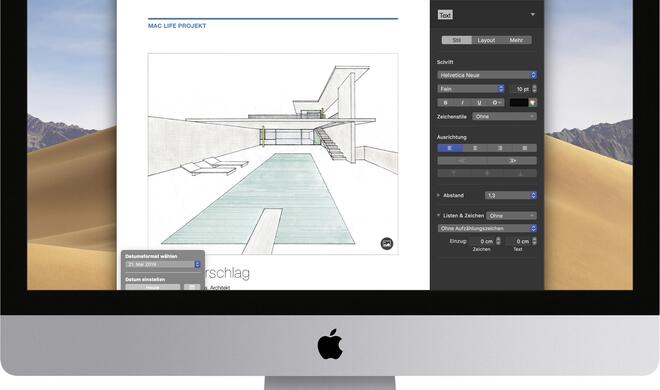Viewport: 660px width, 390px height.
Task: Open the font weight Fein dropdown
Action: [471, 89]
